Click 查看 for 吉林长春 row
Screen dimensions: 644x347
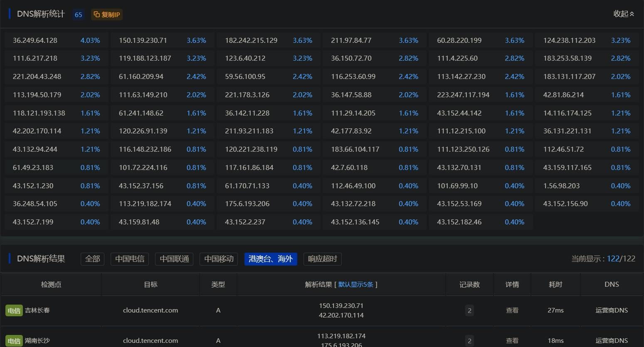click(x=512, y=310)
